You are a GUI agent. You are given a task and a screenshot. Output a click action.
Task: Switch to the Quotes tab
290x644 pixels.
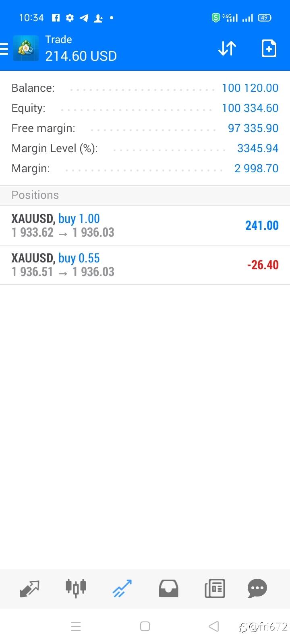pos(29,589)
